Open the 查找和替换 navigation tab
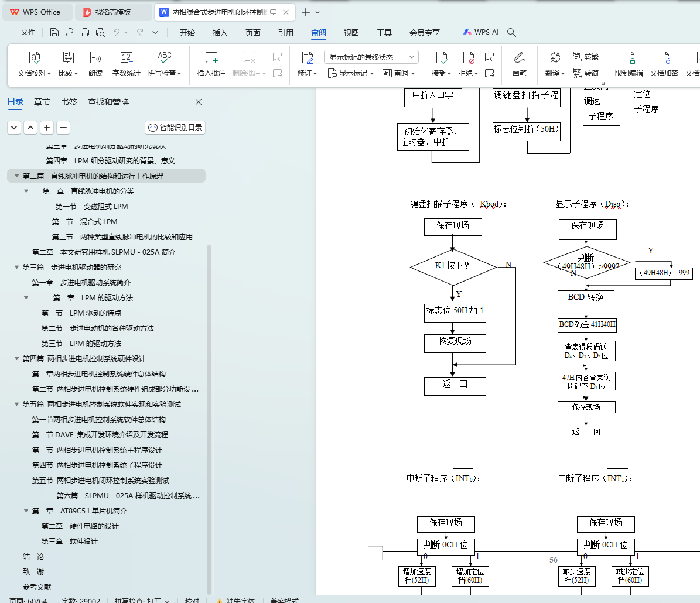Image resolution: width=700 pixels, height=603 pixels. tap(108, 102)
